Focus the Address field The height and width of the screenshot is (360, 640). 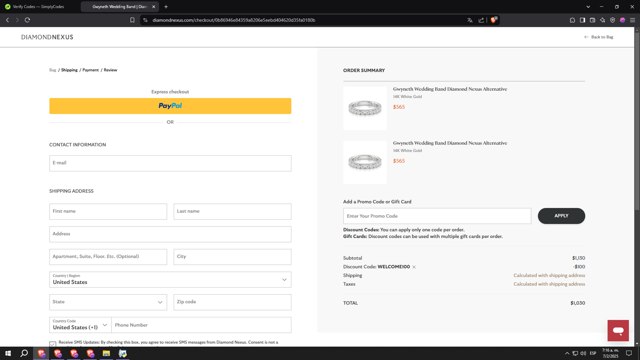[x=170, y=234]
